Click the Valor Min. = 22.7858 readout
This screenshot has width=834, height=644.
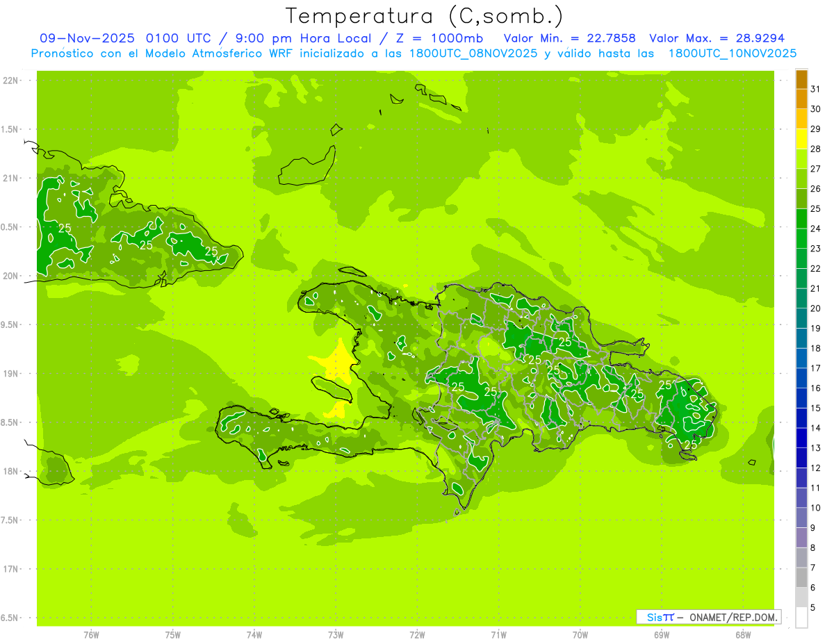point(569,38)
